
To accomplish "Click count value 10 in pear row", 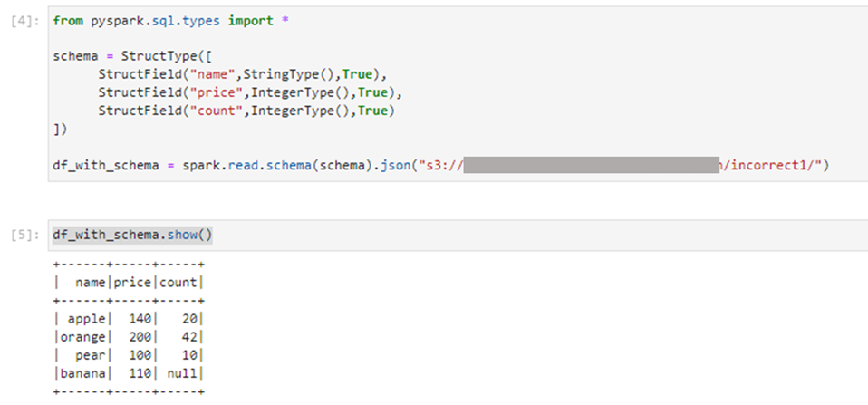I will coord(188,355).
